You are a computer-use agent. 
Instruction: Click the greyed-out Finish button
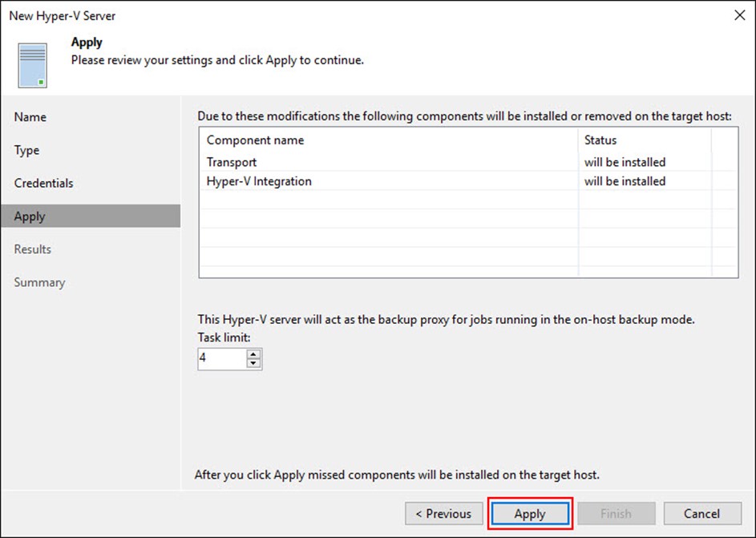pos(617,513)
